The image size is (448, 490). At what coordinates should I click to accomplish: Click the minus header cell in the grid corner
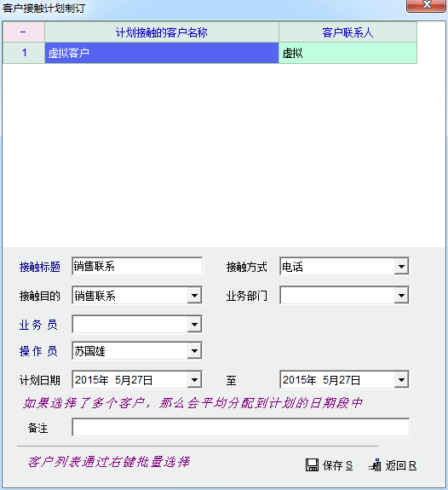[24, 32]
